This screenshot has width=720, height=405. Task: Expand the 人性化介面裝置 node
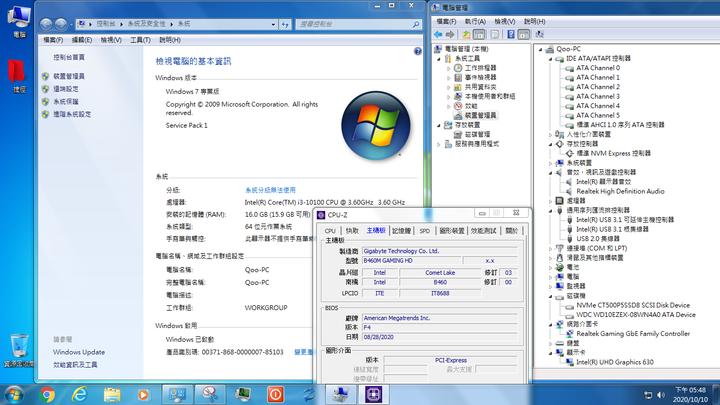click(x=551, y=135)
